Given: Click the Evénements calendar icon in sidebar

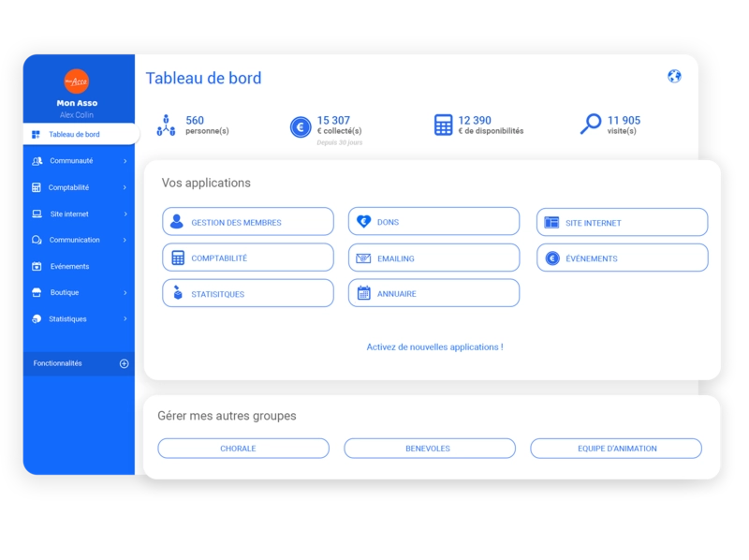Looking at the screenshot, I should tap(37, 266).
